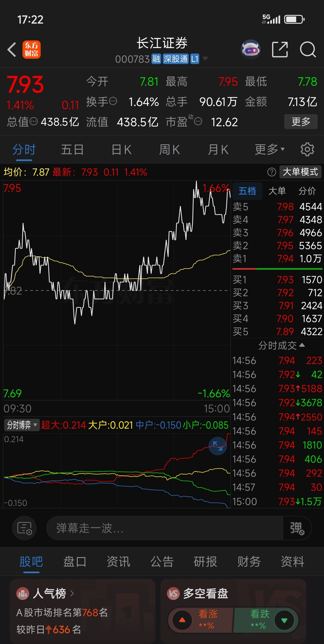Switch to the 周K chart tab
The image size is (324, 644).
169,149
